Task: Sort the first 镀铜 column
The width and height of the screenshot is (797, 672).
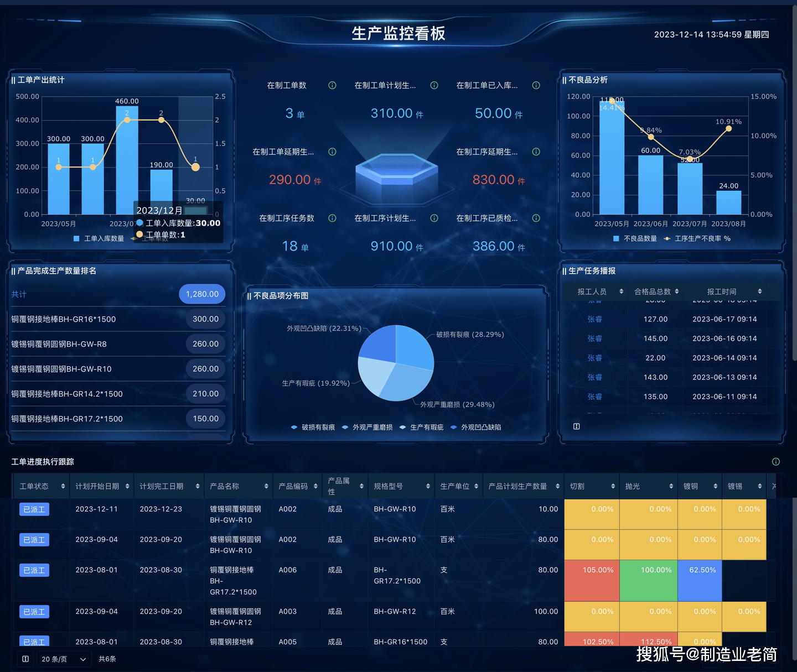Action: point(715,486)
